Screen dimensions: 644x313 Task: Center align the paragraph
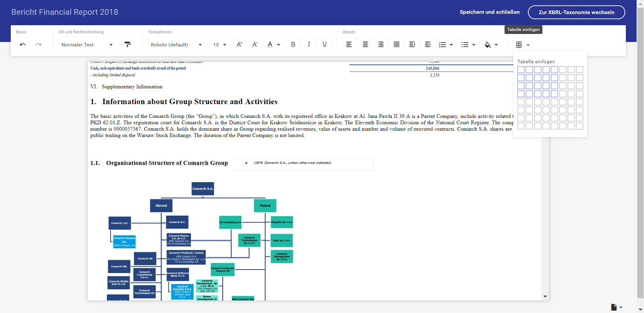(x=365, y=44)
